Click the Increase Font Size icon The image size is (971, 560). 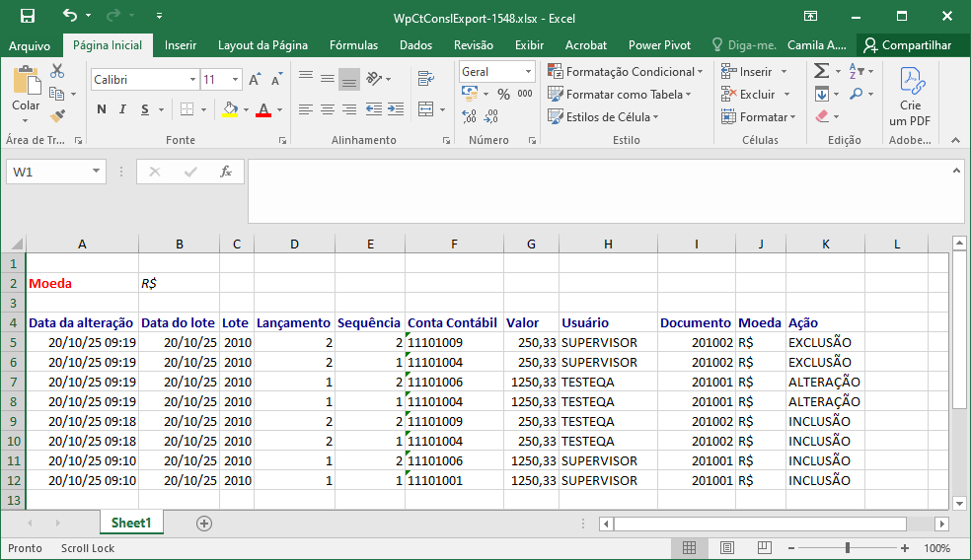[x=255, y=80]
